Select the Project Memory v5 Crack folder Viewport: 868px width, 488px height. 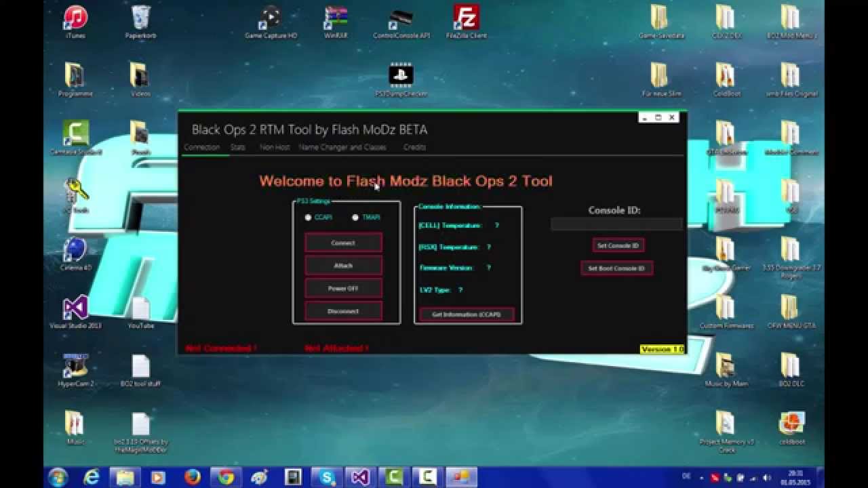tap(726, 432)
